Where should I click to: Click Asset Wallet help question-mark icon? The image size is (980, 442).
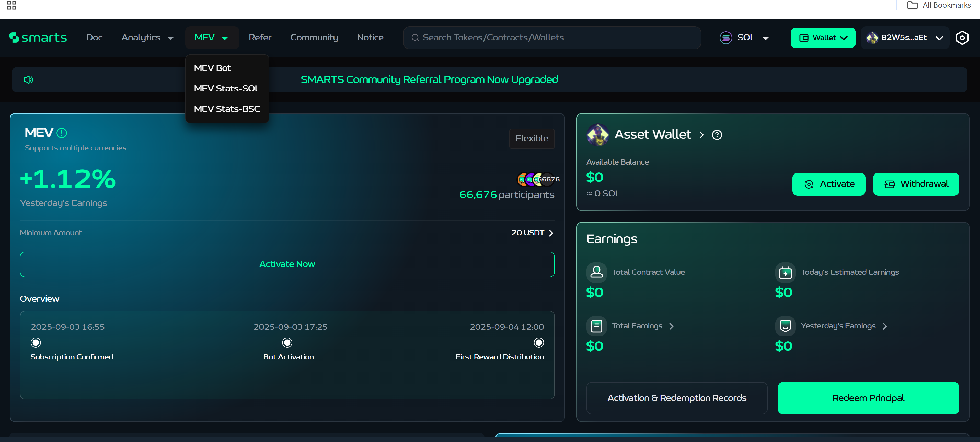(x=717, y=135)
